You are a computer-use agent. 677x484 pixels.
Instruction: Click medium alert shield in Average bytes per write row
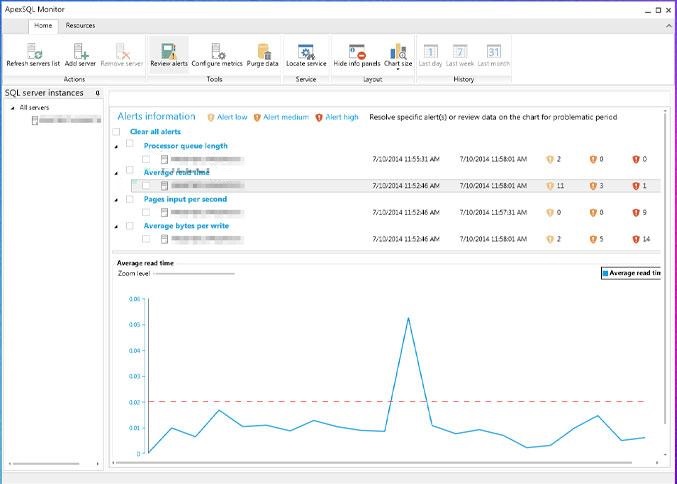coord(593,239)
